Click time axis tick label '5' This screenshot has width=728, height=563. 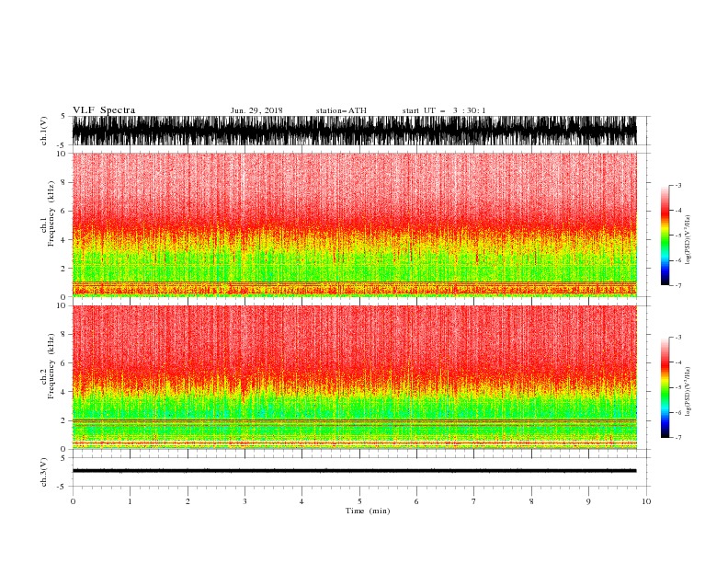click(359, 501)
